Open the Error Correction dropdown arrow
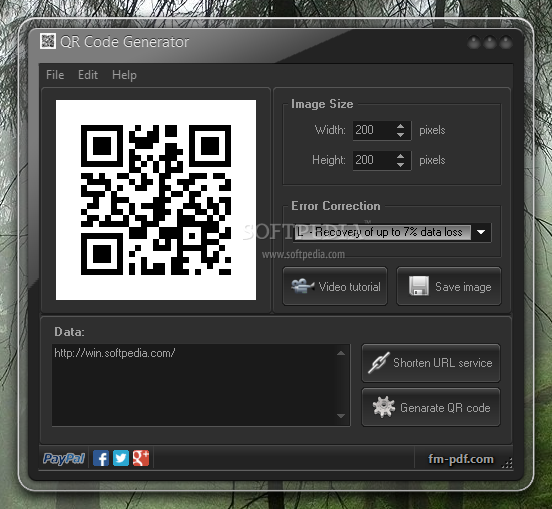Image resolution: width=552 pixels, height=509 pixels. coord(481,232)
